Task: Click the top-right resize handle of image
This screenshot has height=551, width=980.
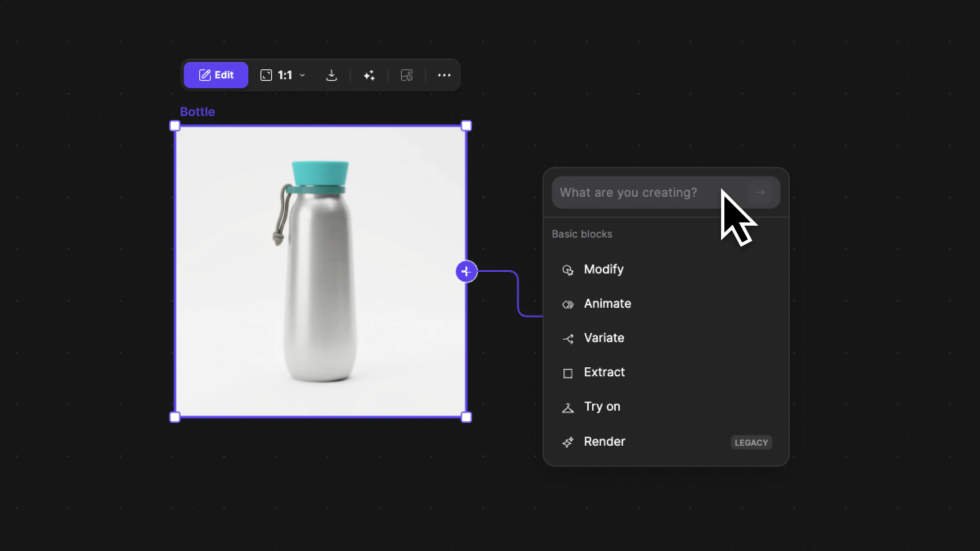Action: tap(466, 126)
